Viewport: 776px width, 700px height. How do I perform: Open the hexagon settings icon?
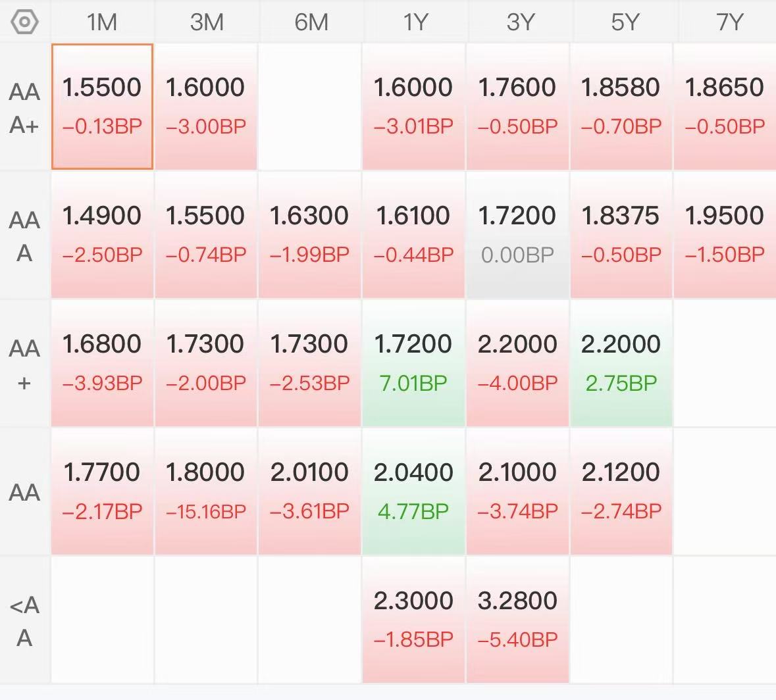click(x=24, y=22)
